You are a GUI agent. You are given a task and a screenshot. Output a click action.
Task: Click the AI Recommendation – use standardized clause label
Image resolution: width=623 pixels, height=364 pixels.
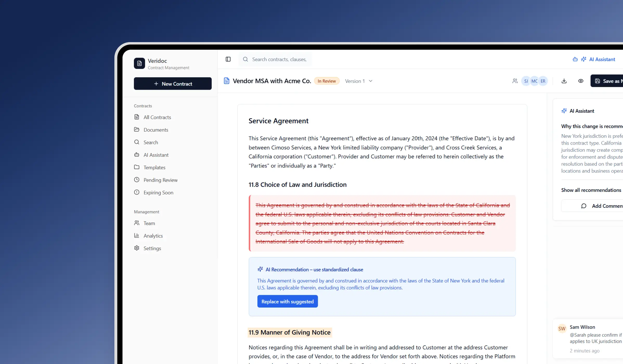pos(314,270)
